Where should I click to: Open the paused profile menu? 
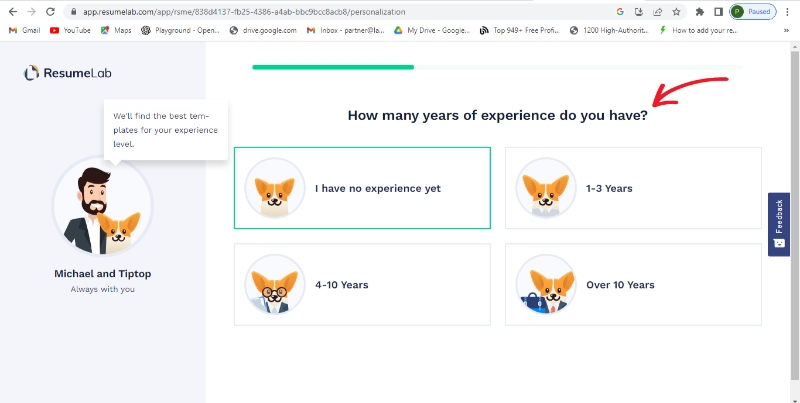point(752,12)
